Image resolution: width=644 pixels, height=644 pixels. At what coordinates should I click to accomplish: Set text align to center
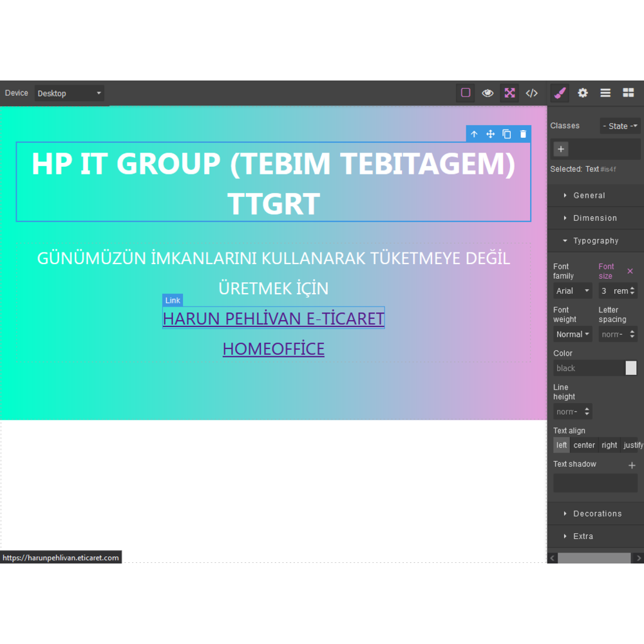(584, 445)
